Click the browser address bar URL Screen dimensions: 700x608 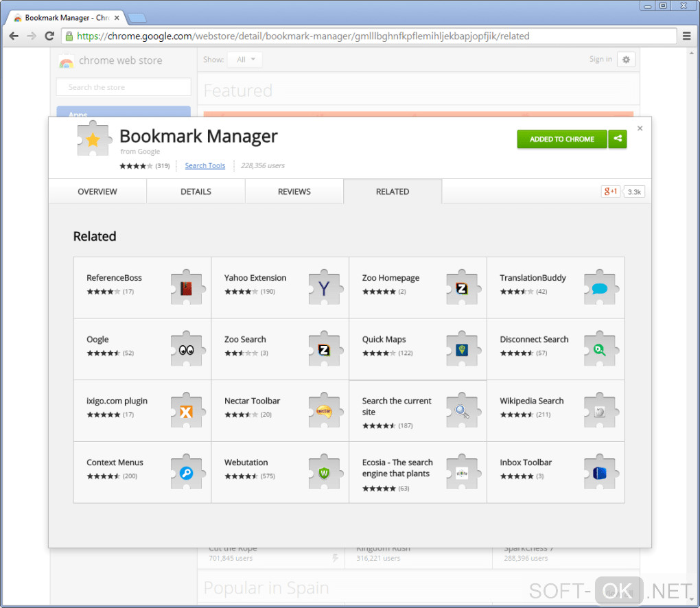[x=303, y=36]
